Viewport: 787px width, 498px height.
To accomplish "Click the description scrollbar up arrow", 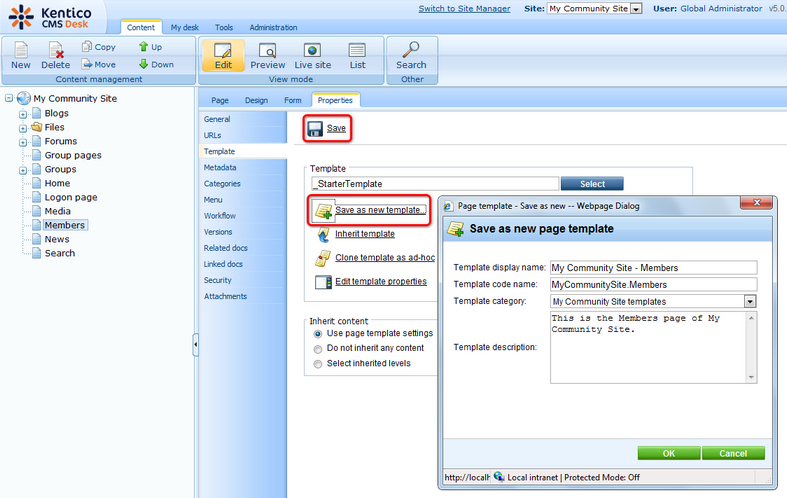I will [751, 318].
